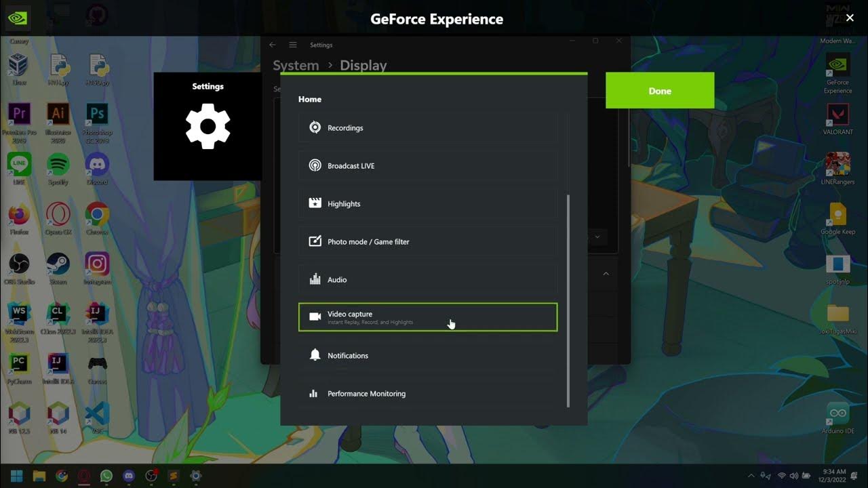Click the settings list vertical scrollbar
Image resolution: width=868 pixels, height=488 pixels.
(568, 301)
